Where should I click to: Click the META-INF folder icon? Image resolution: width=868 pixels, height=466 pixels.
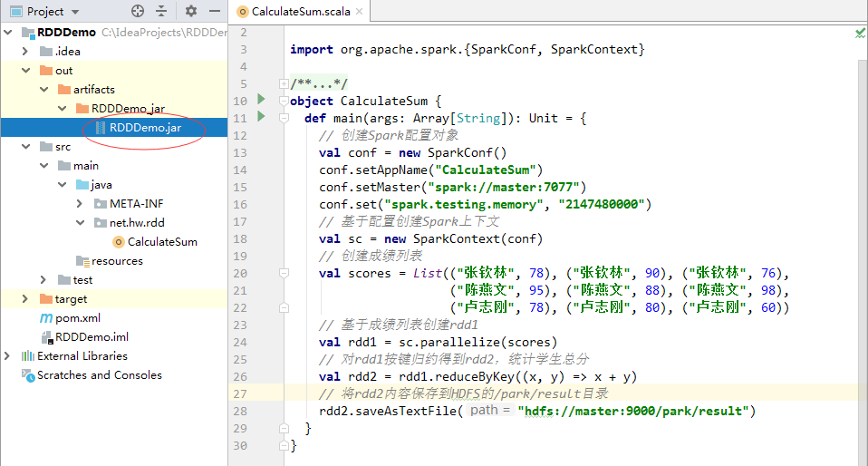(101, 203)
